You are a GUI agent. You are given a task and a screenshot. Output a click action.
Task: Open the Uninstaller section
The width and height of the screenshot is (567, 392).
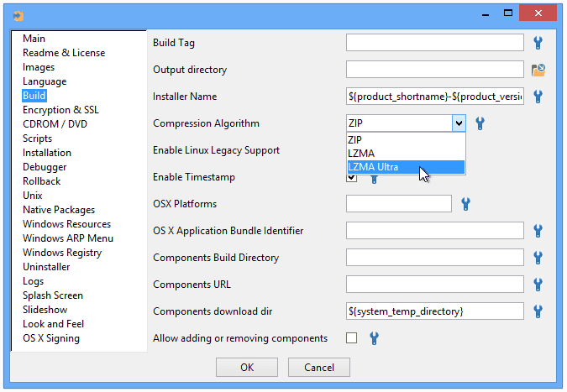pos(46,267)
